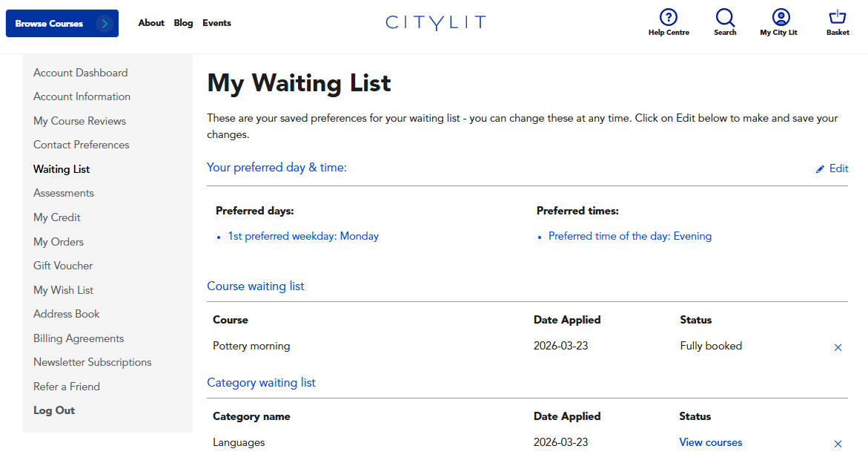Remove Pottery morning from waiting list
The height and width of the screenshot is (466, 868).
click(838, 347)
